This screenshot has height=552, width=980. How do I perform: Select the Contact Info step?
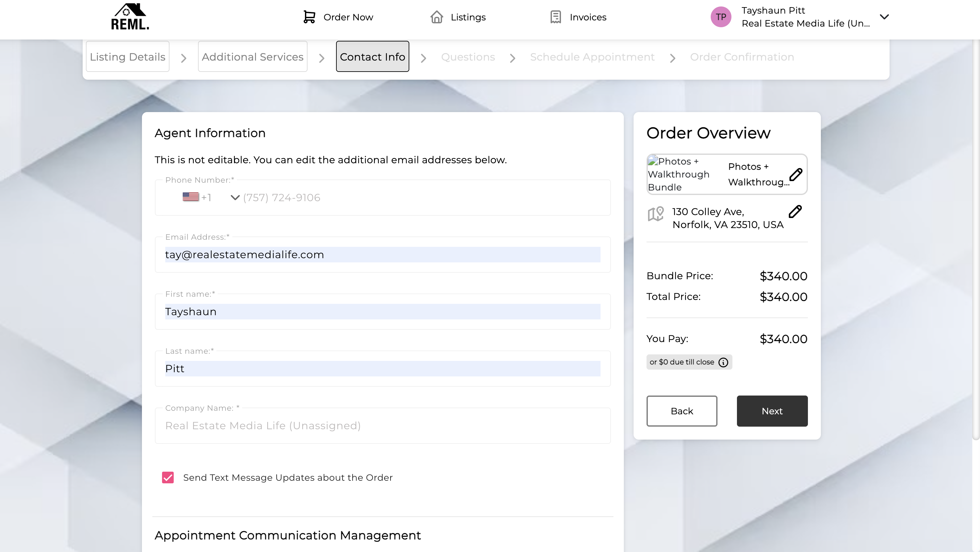(372, 57)
